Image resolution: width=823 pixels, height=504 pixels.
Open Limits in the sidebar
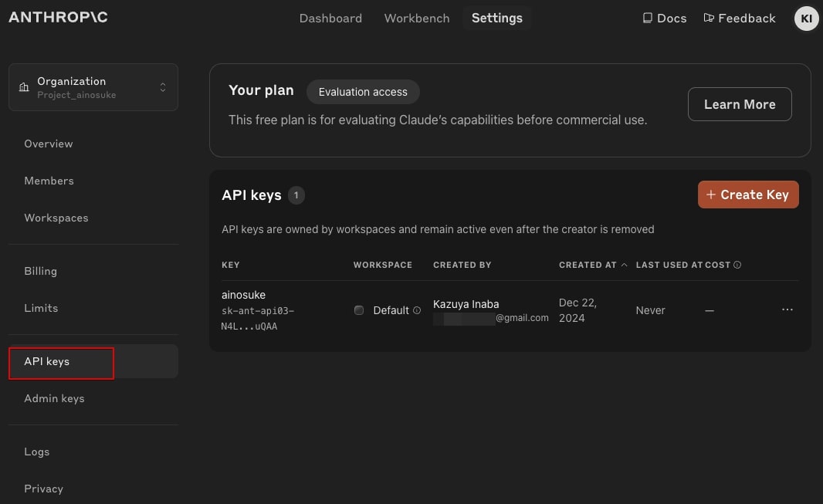click(41, 309)
